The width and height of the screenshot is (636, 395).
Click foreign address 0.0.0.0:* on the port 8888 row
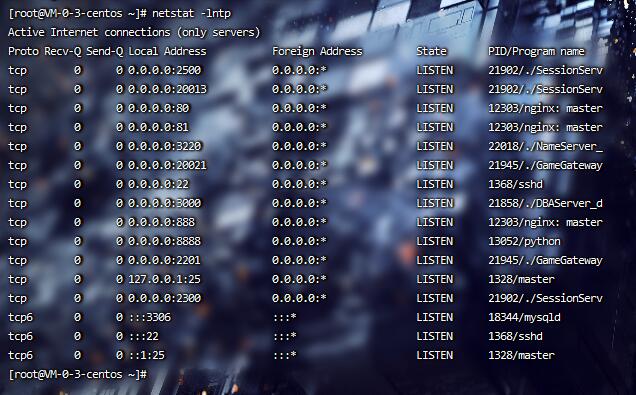(x=299, y=241)
